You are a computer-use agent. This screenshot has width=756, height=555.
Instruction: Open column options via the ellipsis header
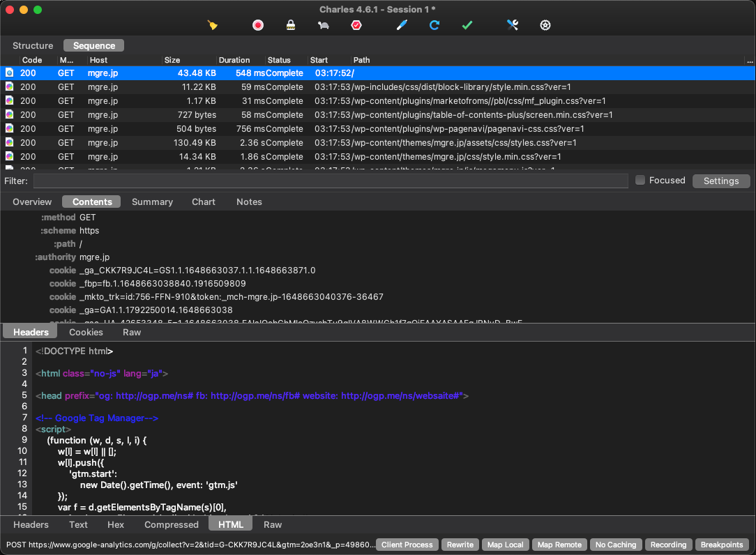pyautogui.click(x=750, y=60)
